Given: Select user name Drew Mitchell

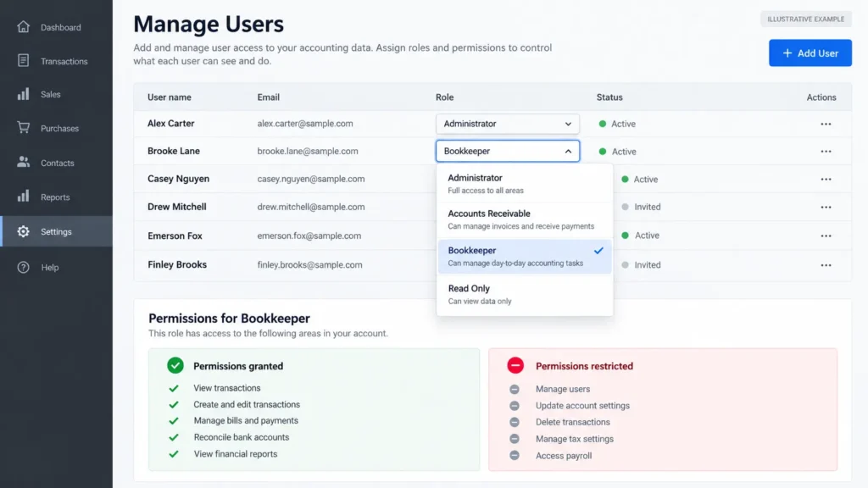Looking at the screenshot, I should pyautogui.click(x=177, y=207).
